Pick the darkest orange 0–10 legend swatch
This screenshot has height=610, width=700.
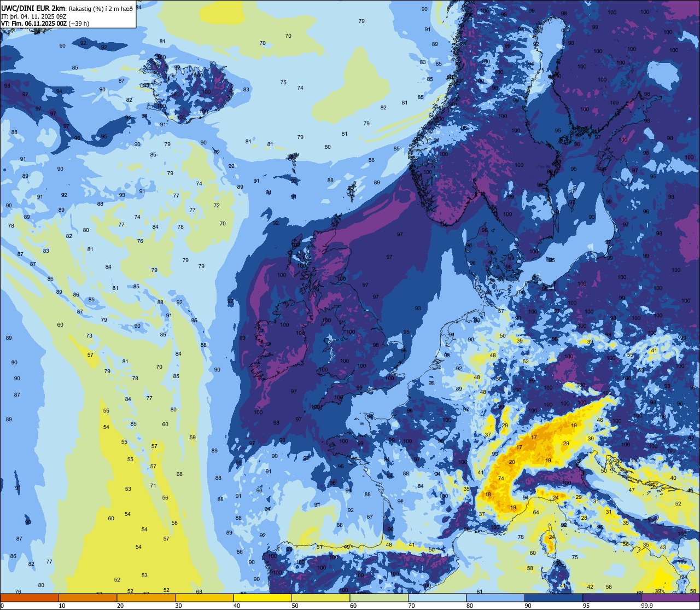[30, 597]
